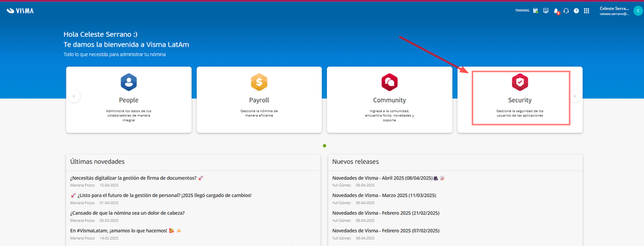This screenshot has width=644, height=246.
Task: Show previous cards with the left carousel arrow
Action: click(74, 96)
